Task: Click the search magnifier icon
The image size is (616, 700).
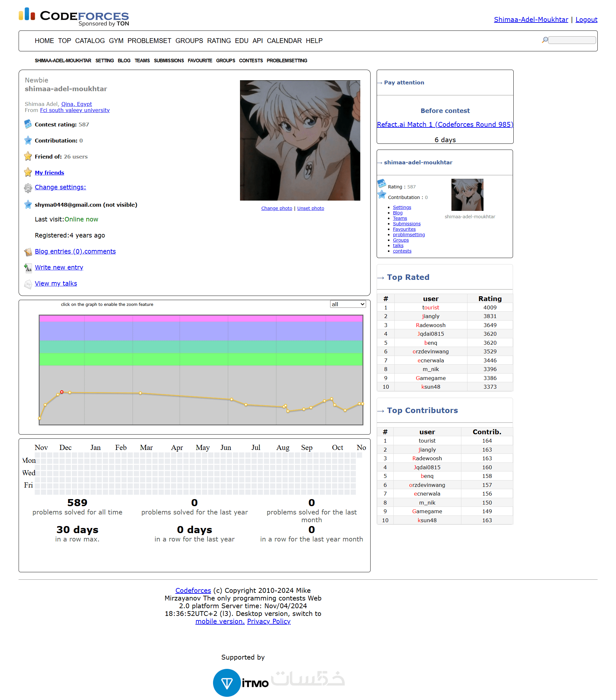Action: click(544, 40)
